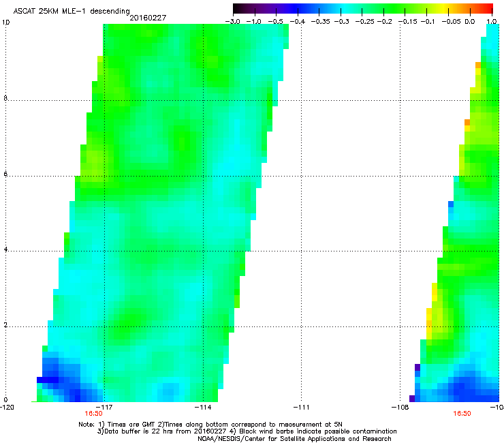Image resolution: width=504 pixels, height=443 pixels.
Task: Click the date label 20160227
Action: (148, 18)
